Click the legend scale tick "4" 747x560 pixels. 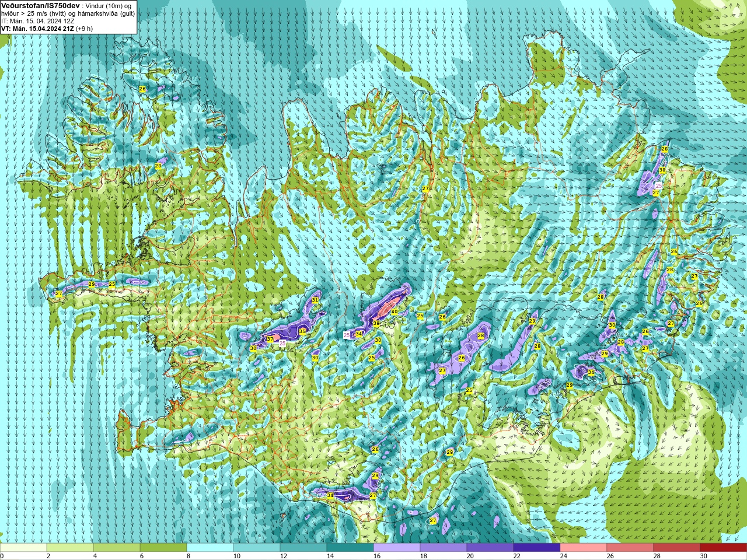(x=95, y=556)
